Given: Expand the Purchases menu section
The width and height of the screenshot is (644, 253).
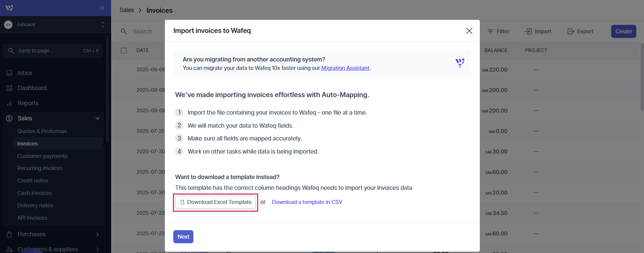Looking at the screenshot, I should tap(97, 234).
